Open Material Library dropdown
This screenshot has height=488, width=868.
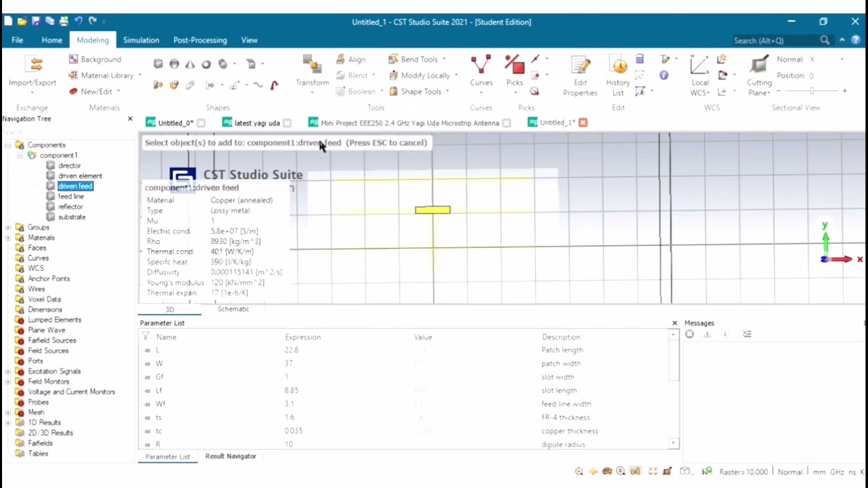click(104, 75)
